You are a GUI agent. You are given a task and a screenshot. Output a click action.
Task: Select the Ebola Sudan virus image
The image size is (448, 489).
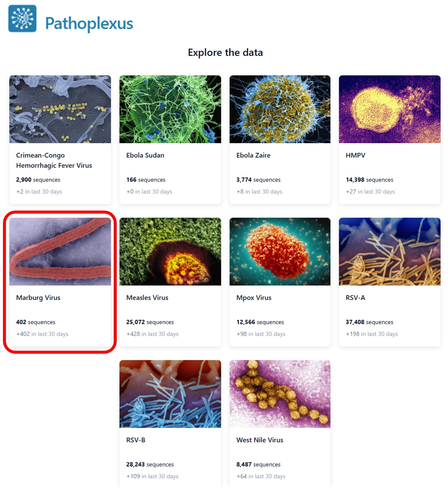pos(170,109)
